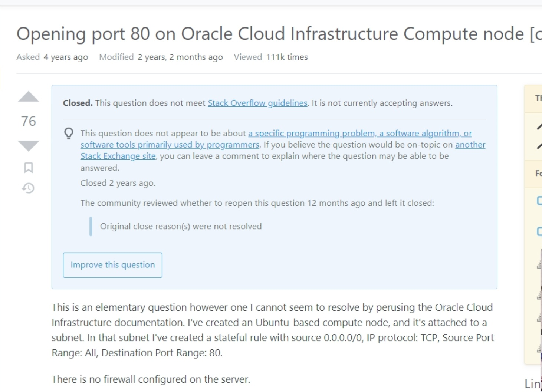This screenshot has height=392, width=542.
Task: Downvote the question with the down arrow
Action: [x=29, y=146]
